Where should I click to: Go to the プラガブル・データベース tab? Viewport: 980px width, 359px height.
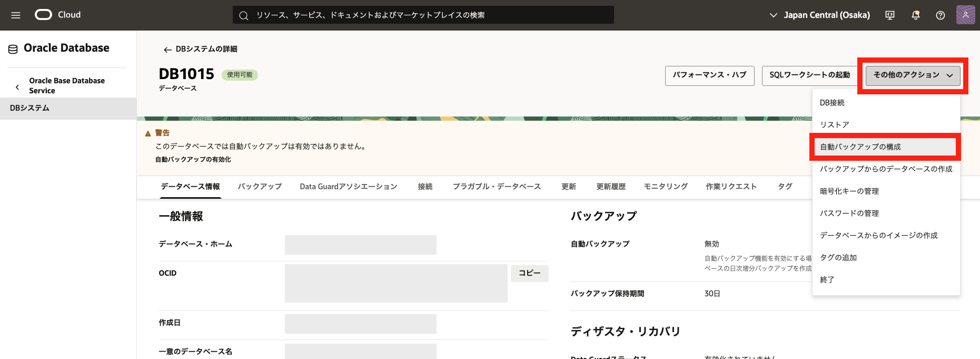pos(497,187)
